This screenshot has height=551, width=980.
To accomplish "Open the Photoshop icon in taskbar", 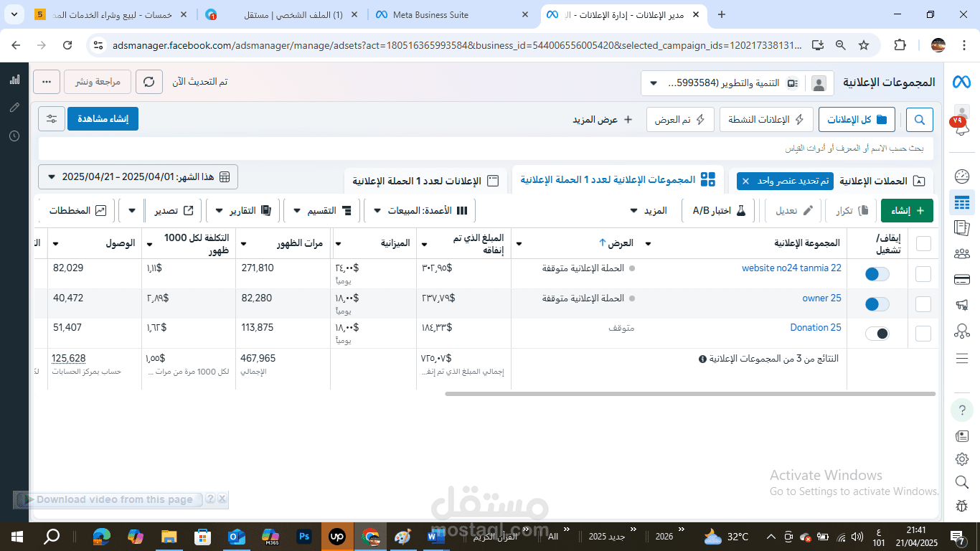I will (x=303, y=536).
